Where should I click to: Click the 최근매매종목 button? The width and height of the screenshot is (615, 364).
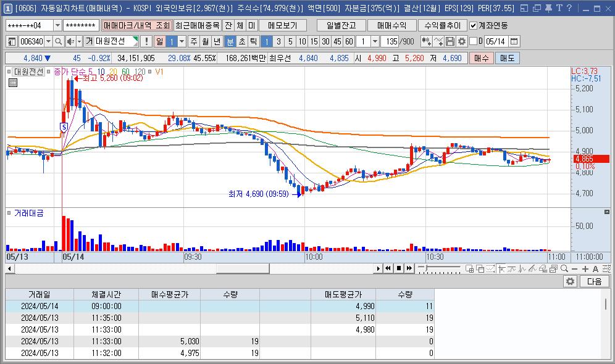(x=198, y=25)
